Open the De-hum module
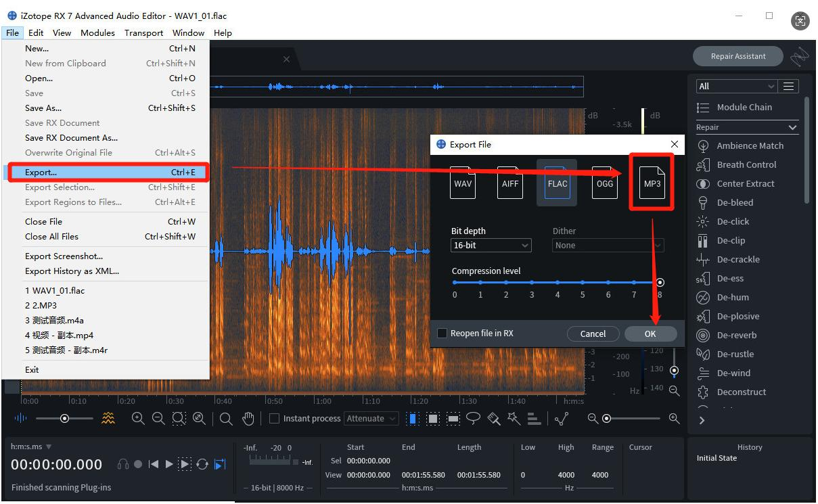Screen dimensions: 818x504 pyautogui.click(x=733, y=297)
